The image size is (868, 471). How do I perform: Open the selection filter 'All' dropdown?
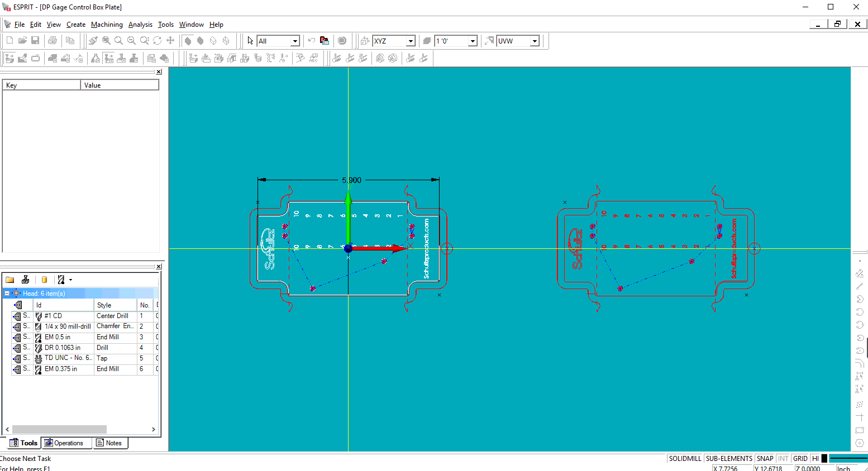tap(295, 41)
